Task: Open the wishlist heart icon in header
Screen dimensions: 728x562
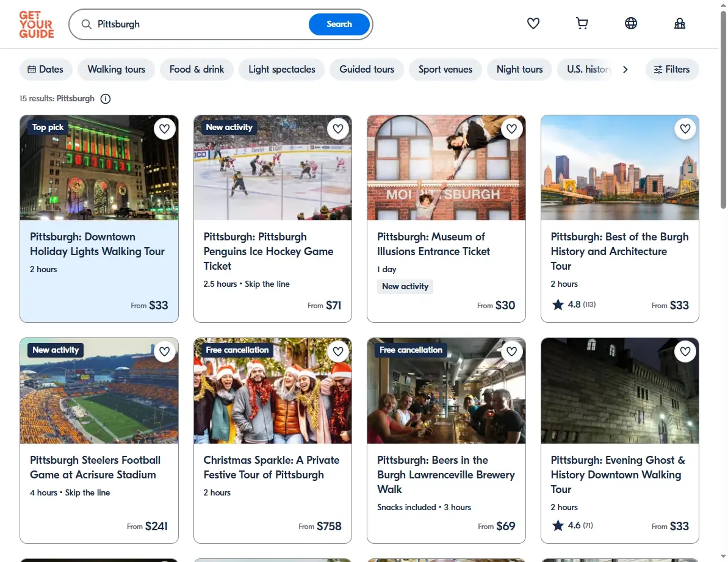Action: [533, 23]
